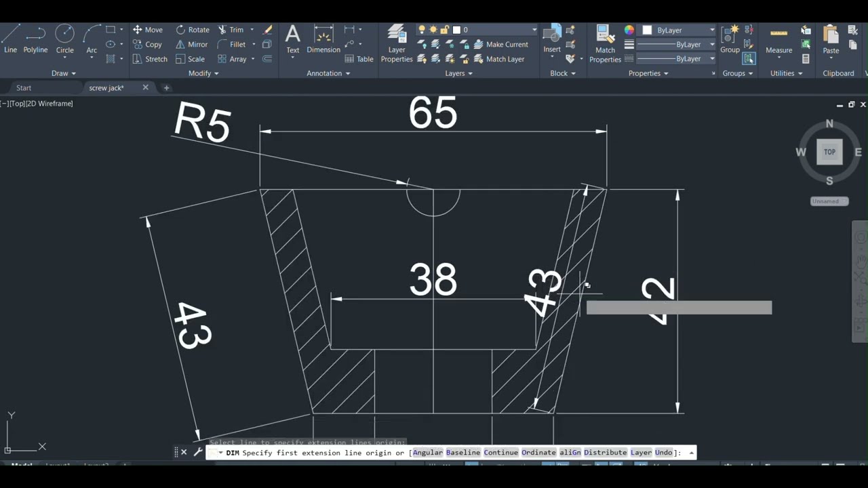Screen dimensions: 868x488
Task: Expand the Annotation panel
Action: click(x=328, y=73)
